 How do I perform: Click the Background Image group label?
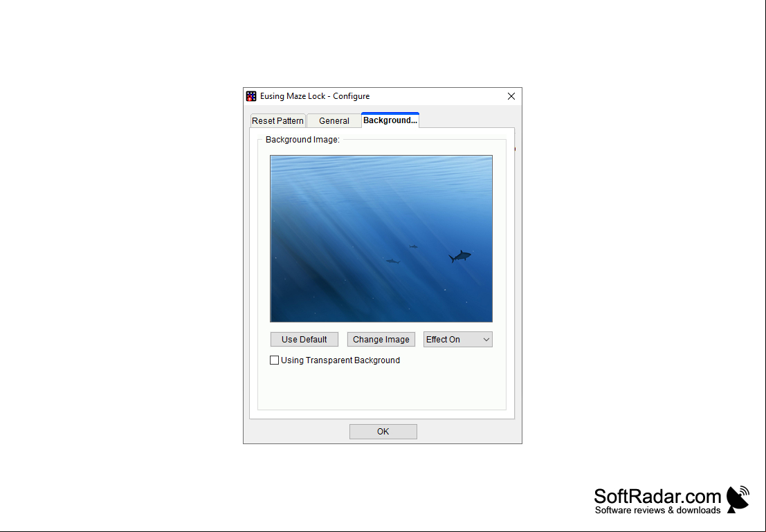point(302,140)
